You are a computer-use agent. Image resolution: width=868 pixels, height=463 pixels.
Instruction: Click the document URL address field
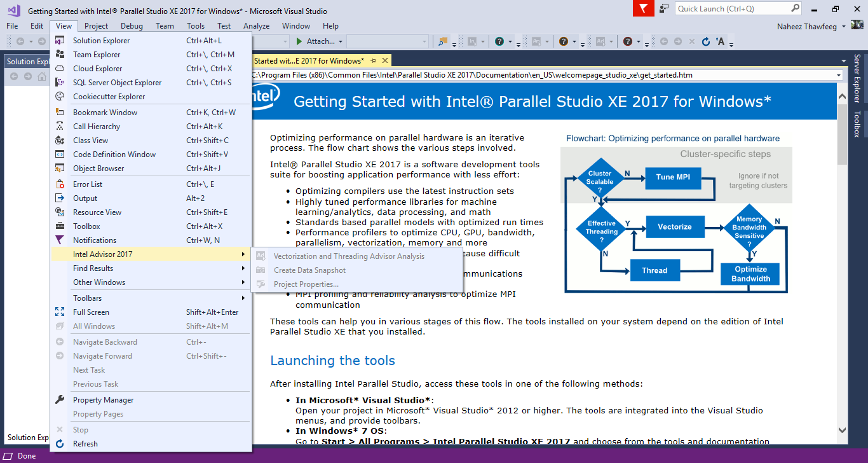(543, 75)
